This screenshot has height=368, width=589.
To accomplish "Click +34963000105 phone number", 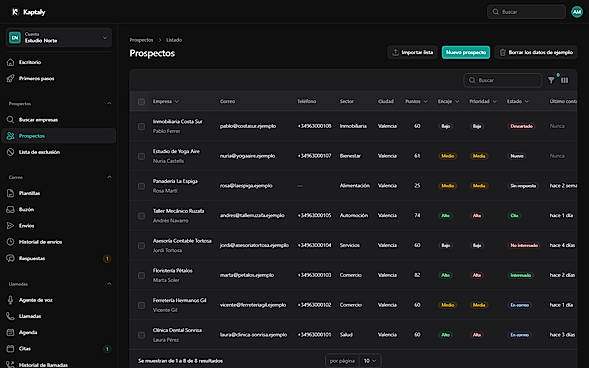I will (x=314, y=216).
